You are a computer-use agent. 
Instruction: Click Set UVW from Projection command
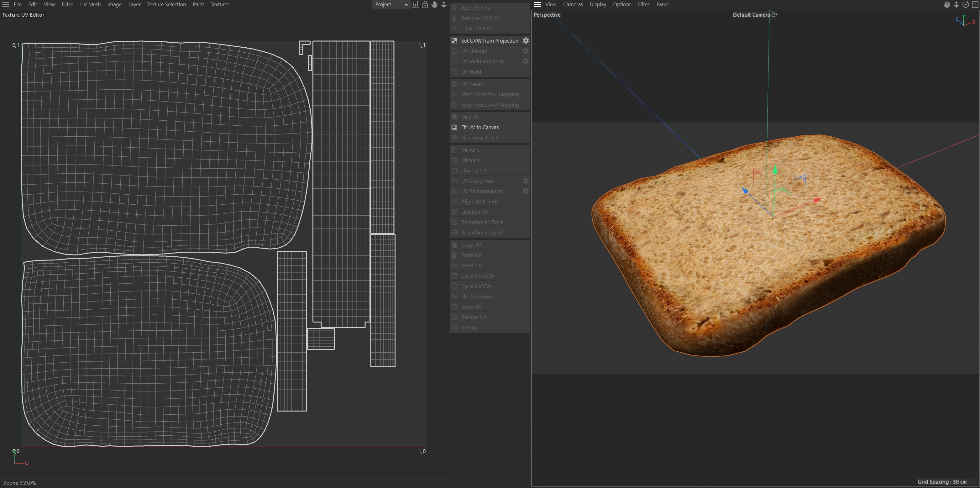click(489, 41)
